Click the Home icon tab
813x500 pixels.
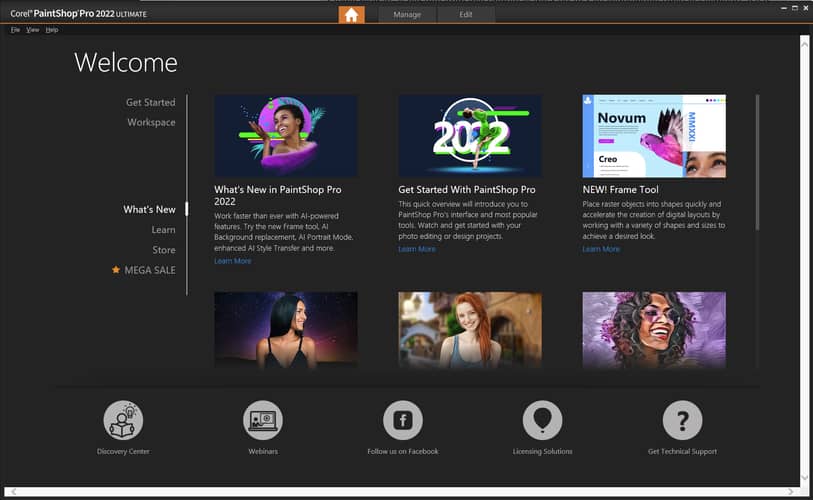coord(351,14)
